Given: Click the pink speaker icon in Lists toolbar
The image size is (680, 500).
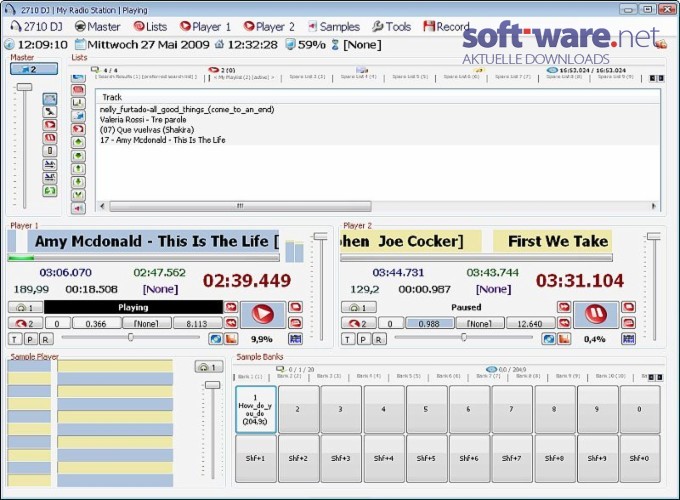Looking at the screenshot, I should point(78,209).
